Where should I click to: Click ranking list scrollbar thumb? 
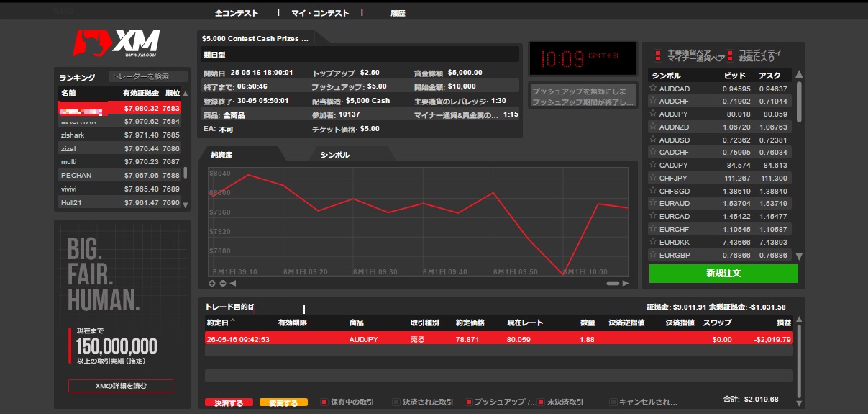click(186, 172)
